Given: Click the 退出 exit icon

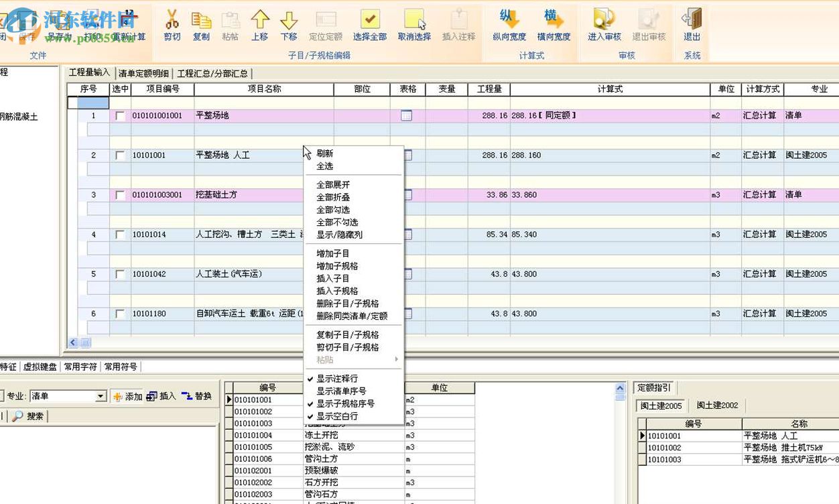Looking at the screenshot, I should 691,25.
